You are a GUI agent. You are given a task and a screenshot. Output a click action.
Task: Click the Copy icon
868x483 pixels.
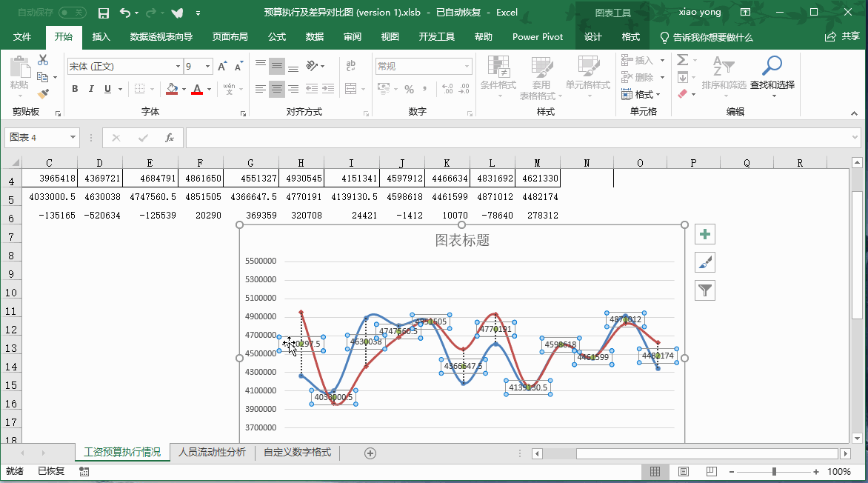(43, 77)
